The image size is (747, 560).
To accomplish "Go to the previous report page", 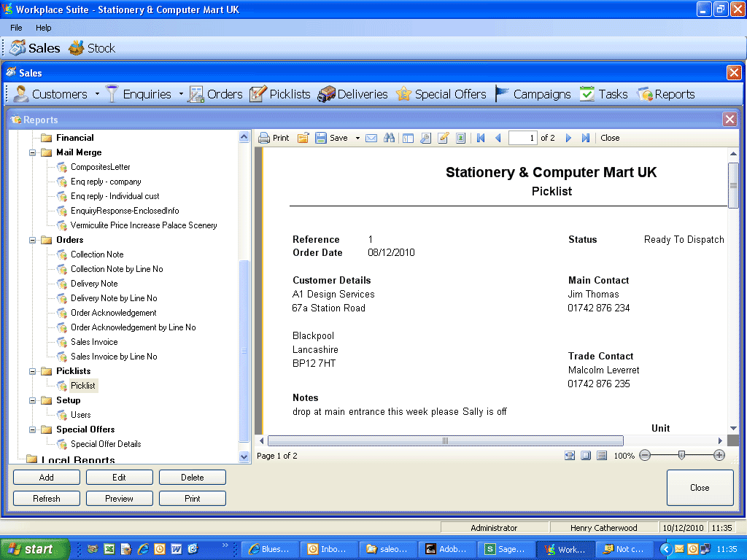I will coord(498,138).
